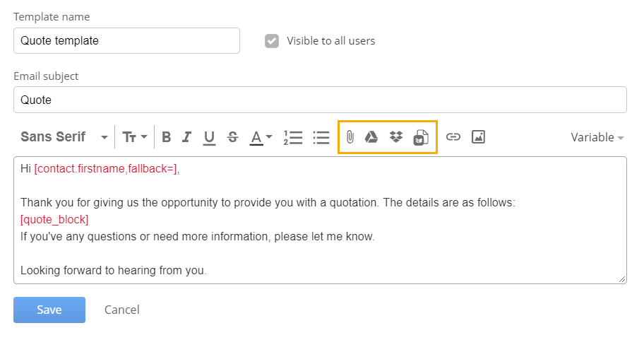
Task: Click the contact.firstname variable text
Action: point(106,168)
